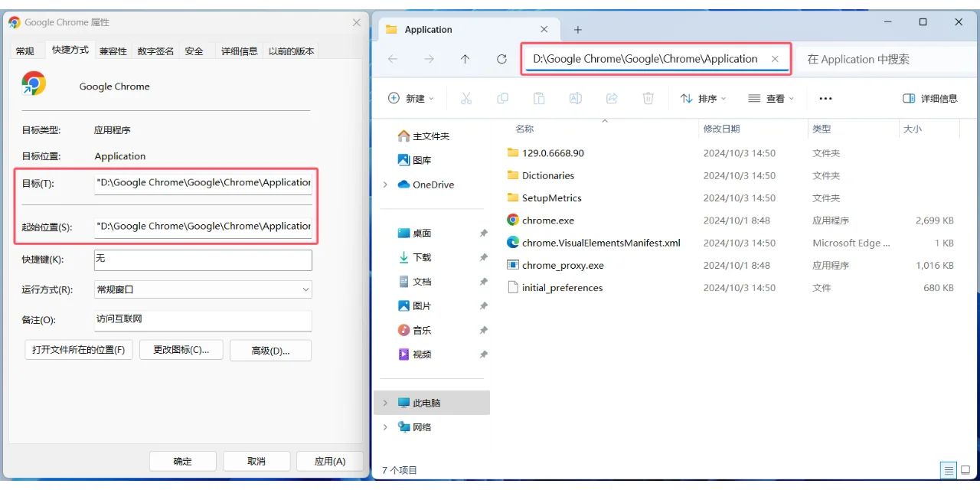The width and height of the screenshot is (980, 490).
Task: Click the Paste clipboard icon in Explorer toolbar
Action: [x=539, y=98]
